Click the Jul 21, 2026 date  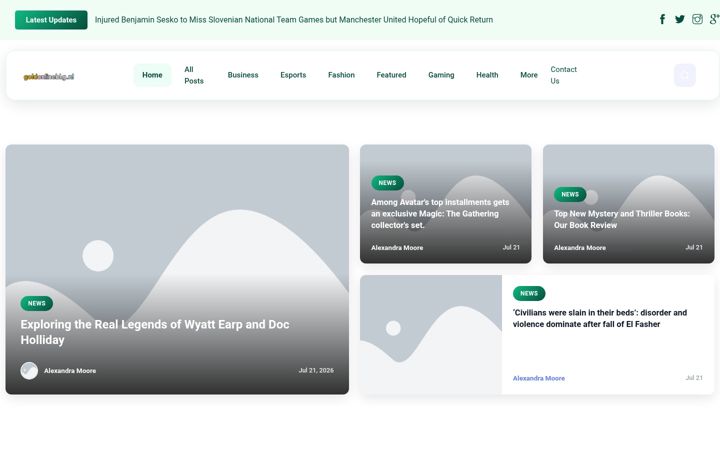click(x=316, y=370)
